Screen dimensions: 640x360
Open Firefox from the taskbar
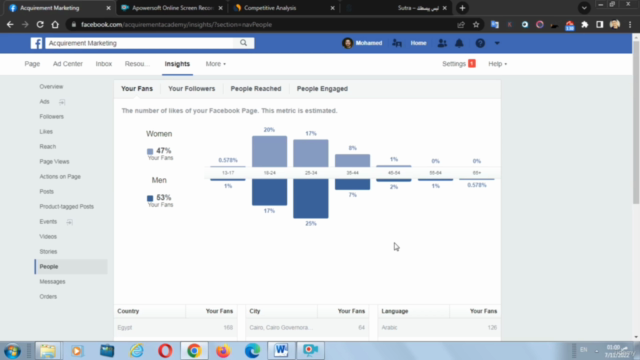223,351
